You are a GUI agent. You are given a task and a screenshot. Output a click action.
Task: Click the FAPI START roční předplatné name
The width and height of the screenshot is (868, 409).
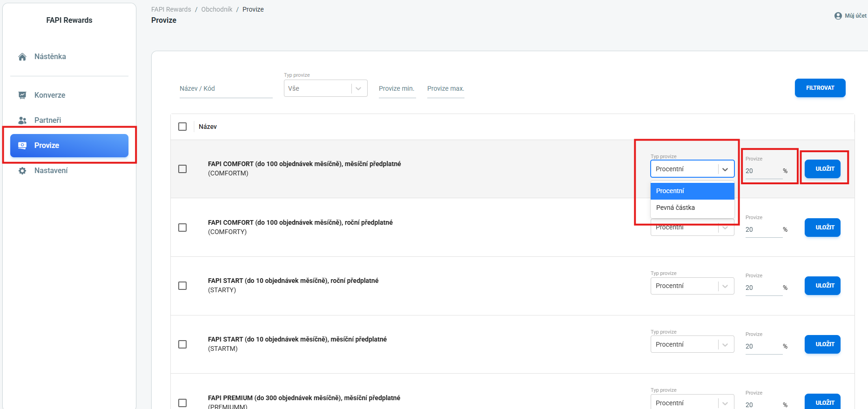[293, 281]
